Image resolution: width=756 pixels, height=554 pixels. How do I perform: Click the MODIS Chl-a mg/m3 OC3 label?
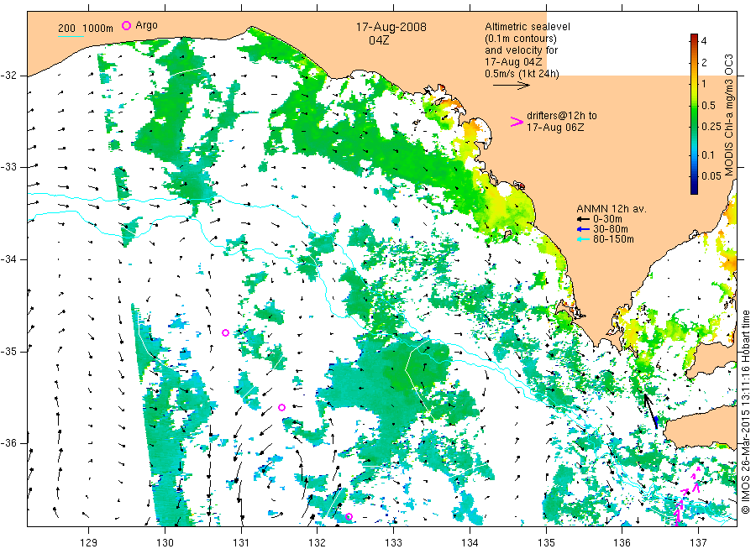point(728,115)
